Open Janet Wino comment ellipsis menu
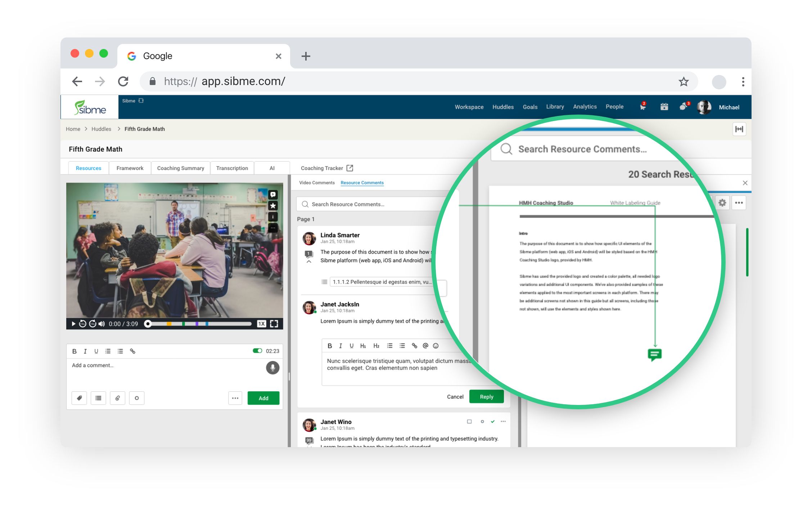Viewport: 812px width, 508px height. [503, 422]
